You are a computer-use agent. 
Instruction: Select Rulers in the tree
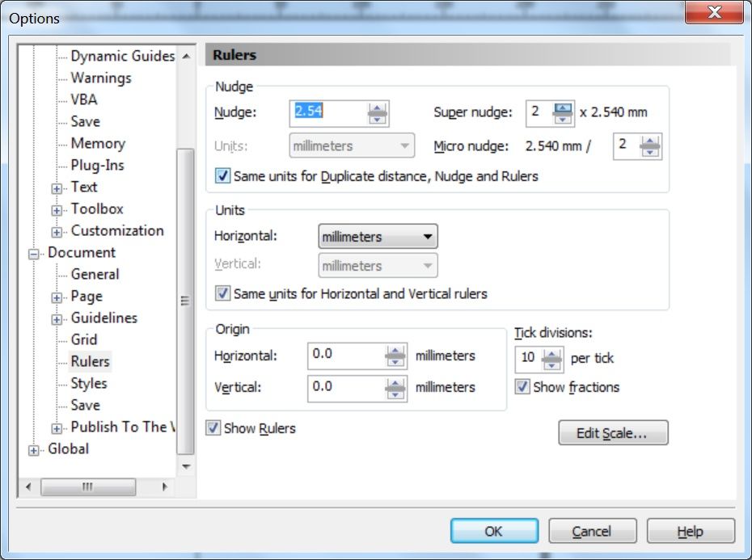click(x=91, y=361)
